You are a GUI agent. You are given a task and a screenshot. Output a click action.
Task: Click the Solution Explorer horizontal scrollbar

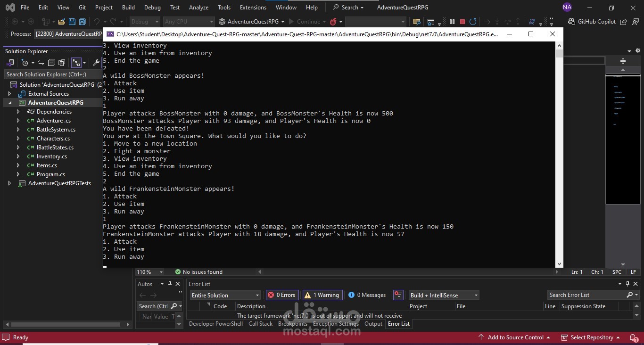click(66, 324)
